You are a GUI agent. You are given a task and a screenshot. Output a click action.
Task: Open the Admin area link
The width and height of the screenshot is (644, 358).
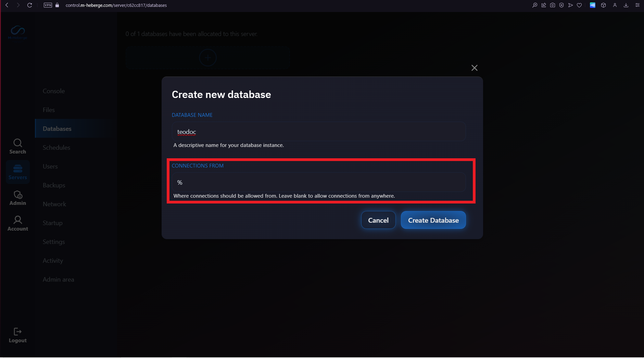[x=58, y=280]
